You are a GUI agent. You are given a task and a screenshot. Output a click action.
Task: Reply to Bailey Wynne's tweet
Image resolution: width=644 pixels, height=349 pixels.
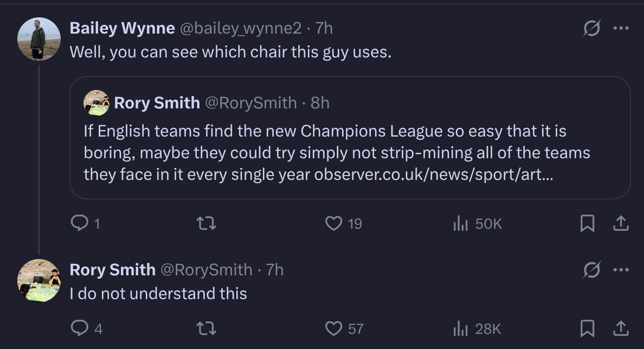[79, 223]
